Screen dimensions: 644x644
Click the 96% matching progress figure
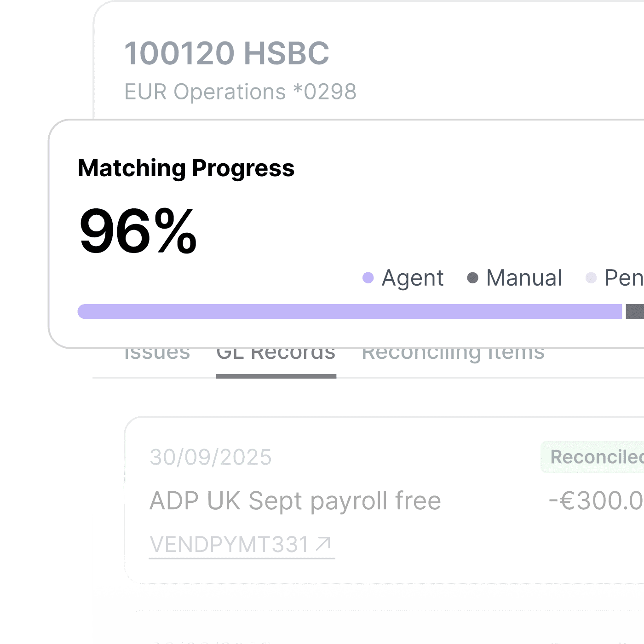(x=138, y=230)
